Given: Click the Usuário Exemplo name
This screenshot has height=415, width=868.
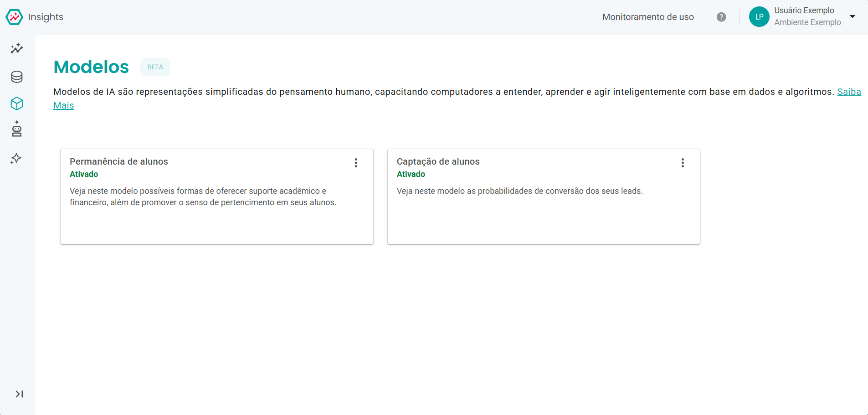Looking at the screenshot, I should coord(804,10).
